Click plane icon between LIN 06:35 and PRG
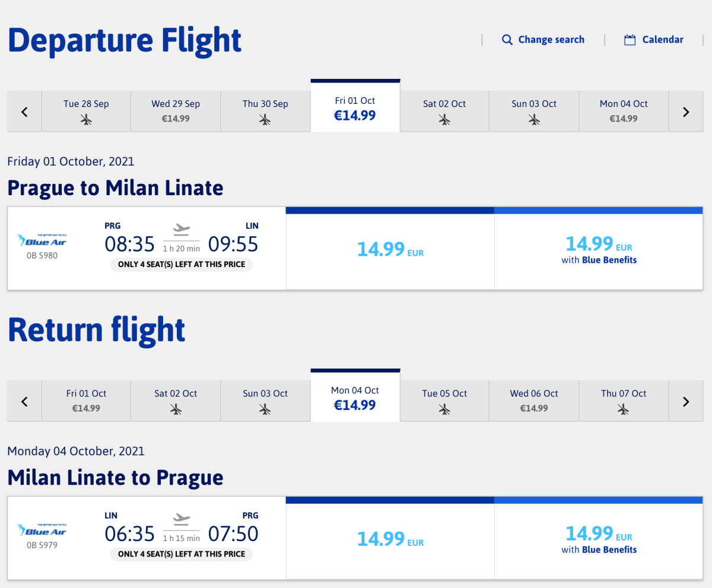Viewport: 712px width, 588px height. tap(182, 519)
